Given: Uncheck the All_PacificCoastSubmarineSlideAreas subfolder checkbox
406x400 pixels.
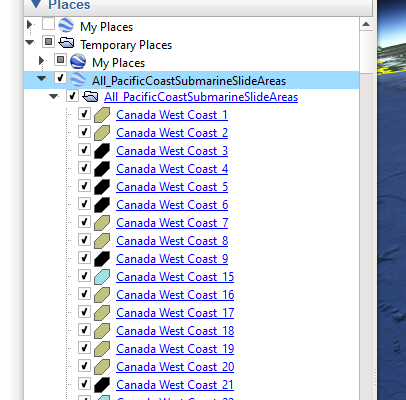Looking at the screenshot, I should point(72,96).
